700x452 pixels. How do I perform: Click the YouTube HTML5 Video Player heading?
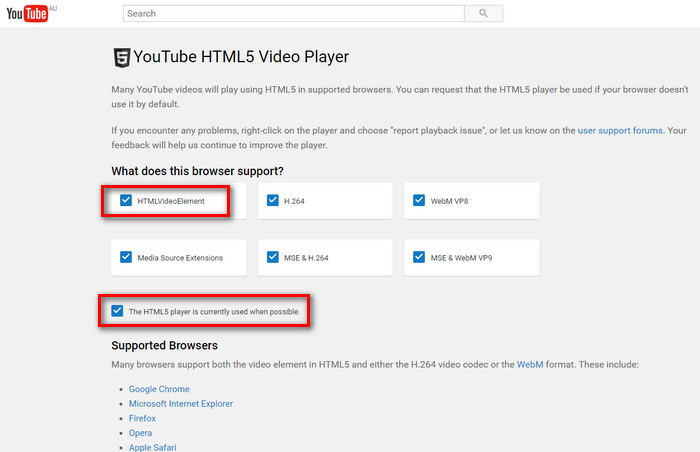click(x=241, y=57)
